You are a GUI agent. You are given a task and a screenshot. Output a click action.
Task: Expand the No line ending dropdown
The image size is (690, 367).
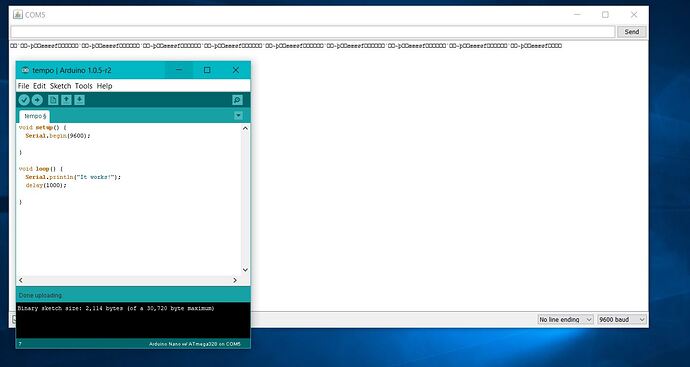coord(565,319)
